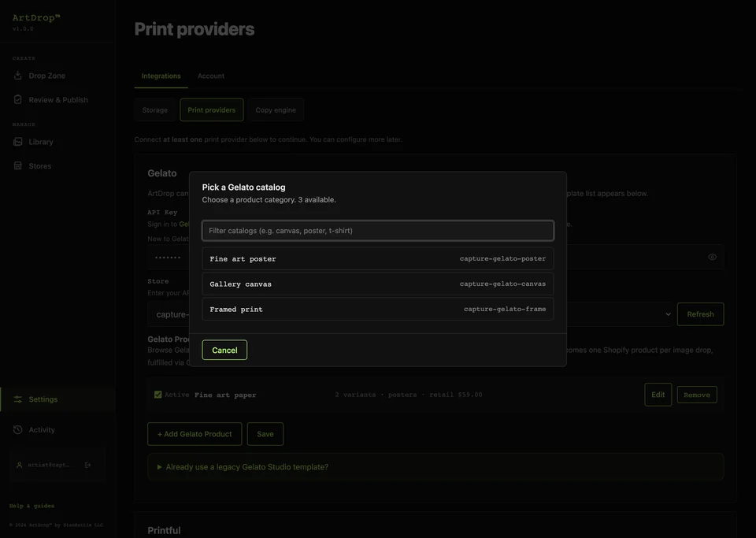Select the Storage sub-tab
Screen dimensions: 756x538
[155, 110]
